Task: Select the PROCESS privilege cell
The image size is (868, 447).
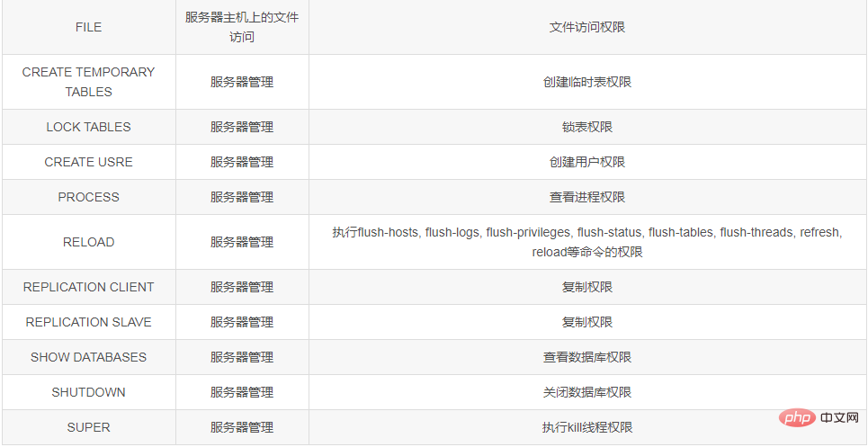Action: (88, 197)
